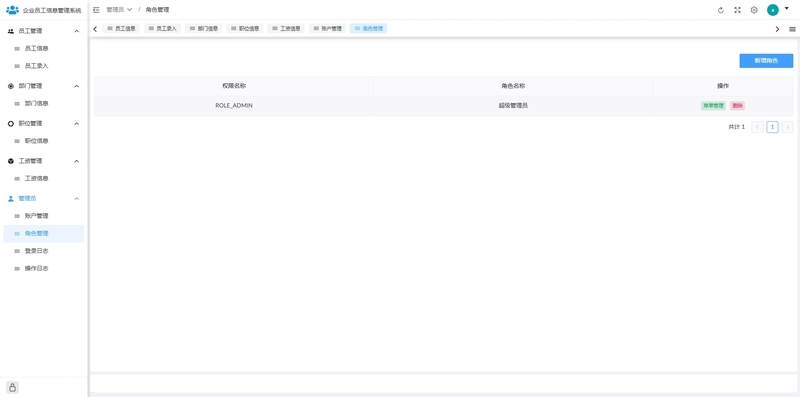Collapse the sidebar with the fold icon
Screen dimensions: 800x397
pos(96,10)
